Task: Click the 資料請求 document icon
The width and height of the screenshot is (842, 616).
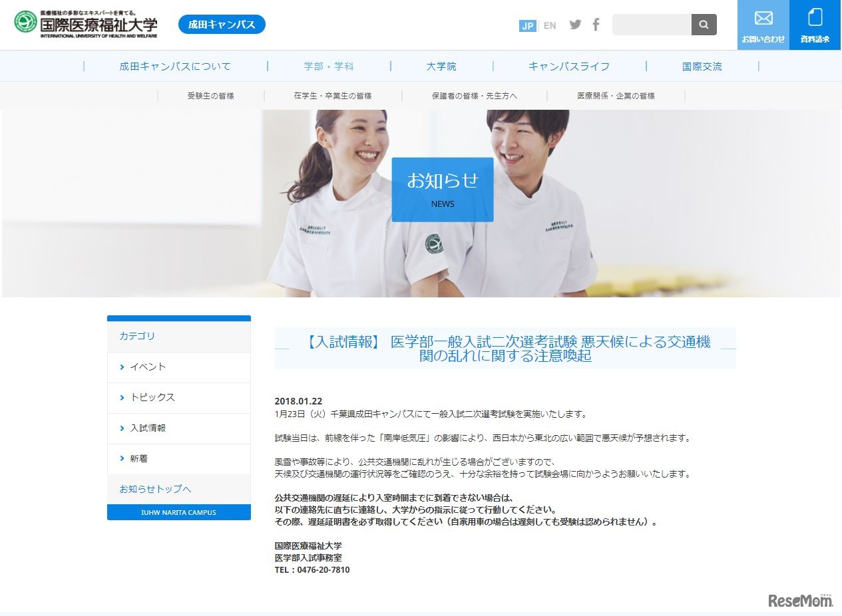Action: tap(815, 17)
